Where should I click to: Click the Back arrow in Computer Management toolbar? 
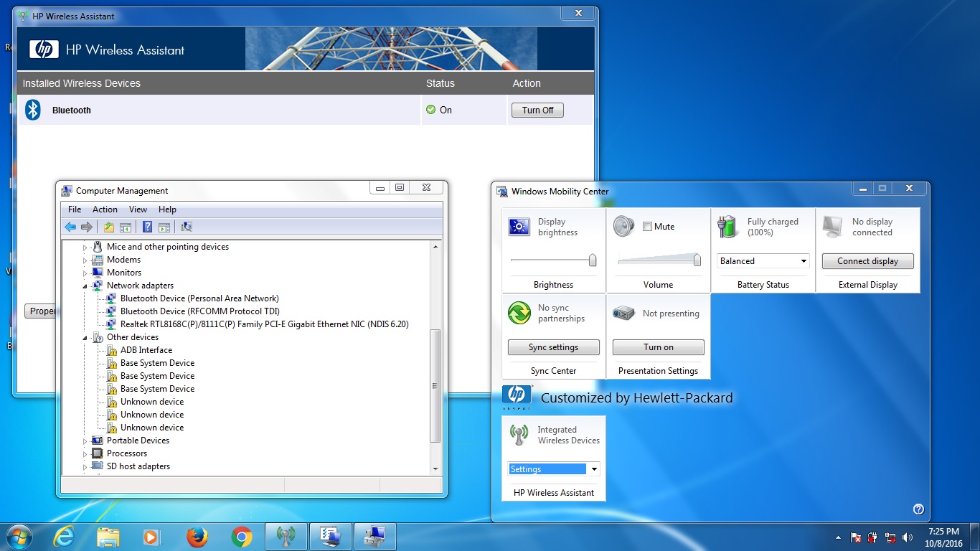click(x=70, y=227)
